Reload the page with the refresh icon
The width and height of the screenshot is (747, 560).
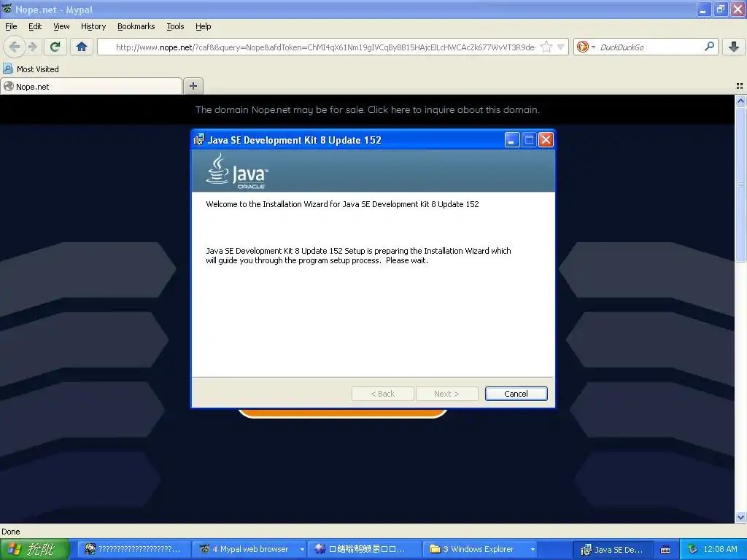55,47
